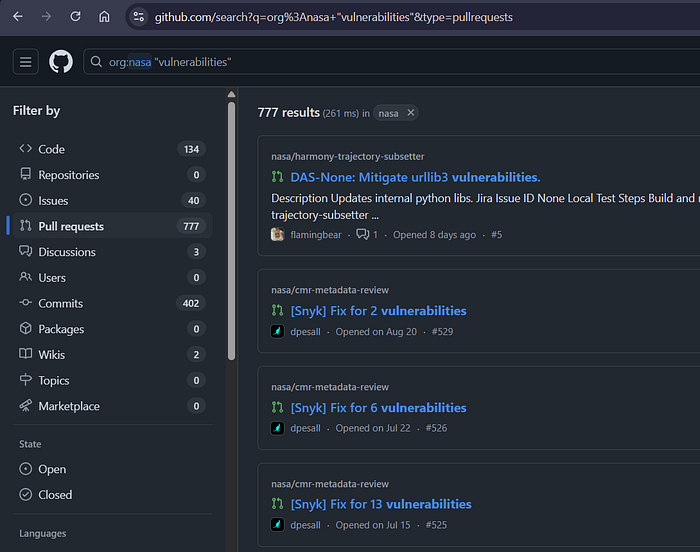This screenshot has height=552, width=700.
Task: Filter results by Marketplace
Action: (112, 406)
